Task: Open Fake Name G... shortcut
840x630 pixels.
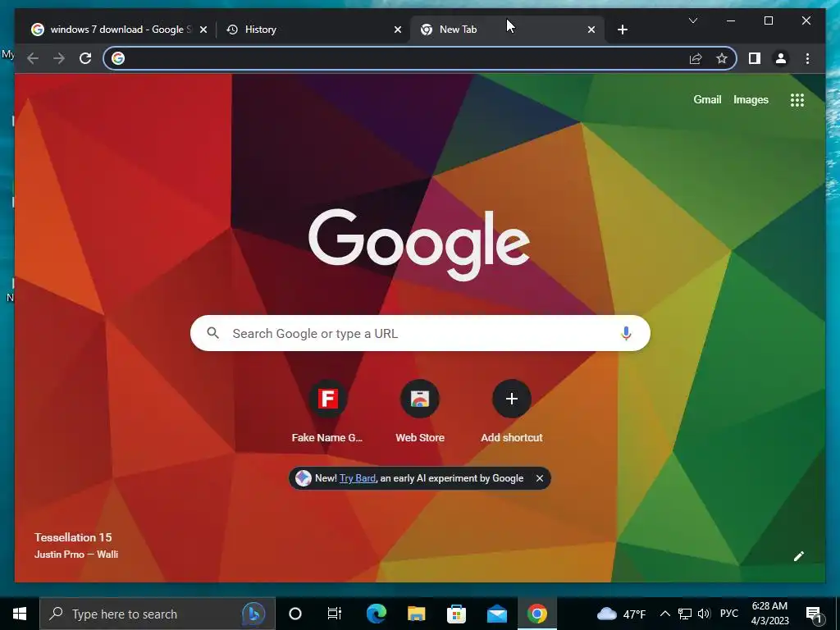Action: [x=327, y=412]
